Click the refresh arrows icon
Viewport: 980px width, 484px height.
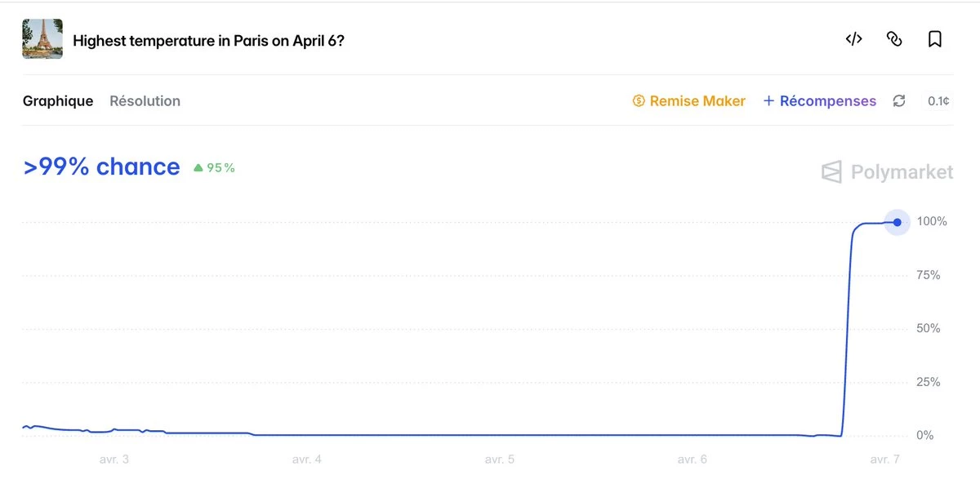[x=899, y=101]
